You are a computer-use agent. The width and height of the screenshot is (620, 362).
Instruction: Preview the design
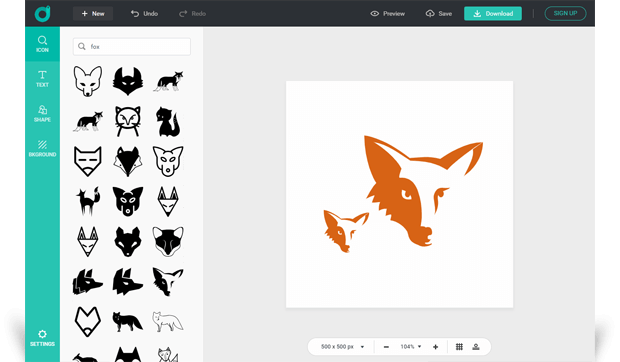pyautogui.click(x=388, y=13)
